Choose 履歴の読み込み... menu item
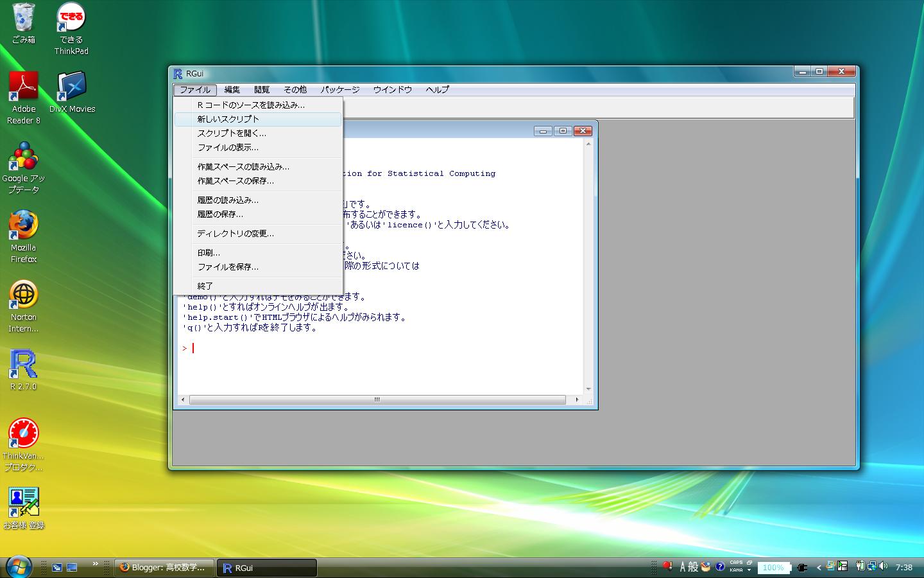Image resolution: width=924 pixels, height=578 pixels. pyautogui.click(x=258, y=200)
